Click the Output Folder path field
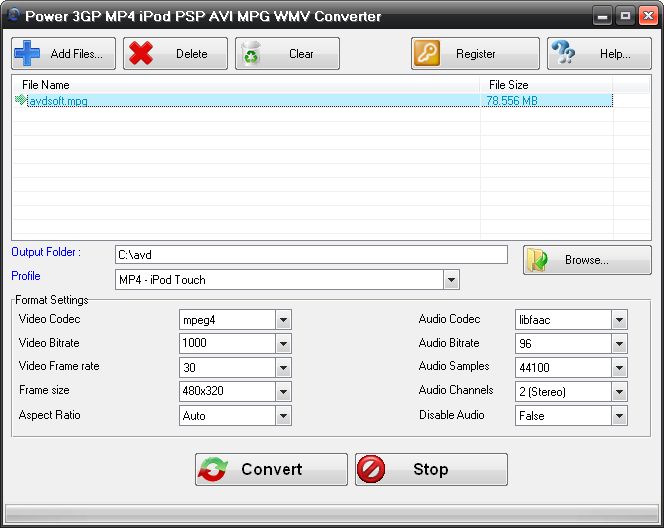 coord(311,254)
